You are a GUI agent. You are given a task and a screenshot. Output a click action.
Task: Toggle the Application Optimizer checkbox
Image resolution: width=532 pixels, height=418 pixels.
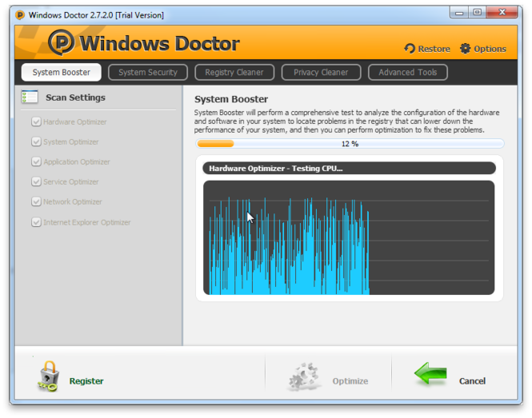pos(36,161)
